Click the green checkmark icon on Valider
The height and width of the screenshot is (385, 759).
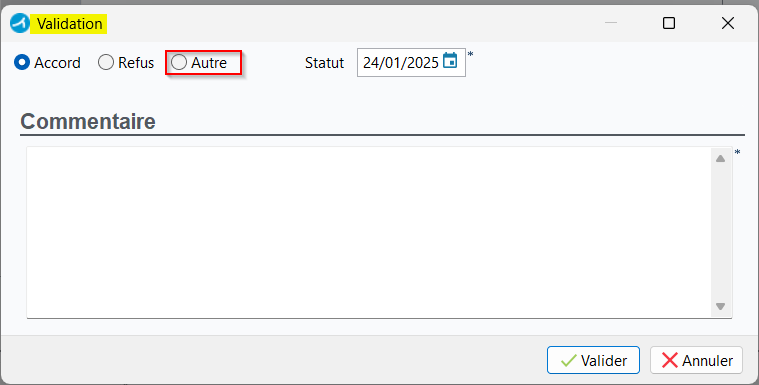point(568,360)
